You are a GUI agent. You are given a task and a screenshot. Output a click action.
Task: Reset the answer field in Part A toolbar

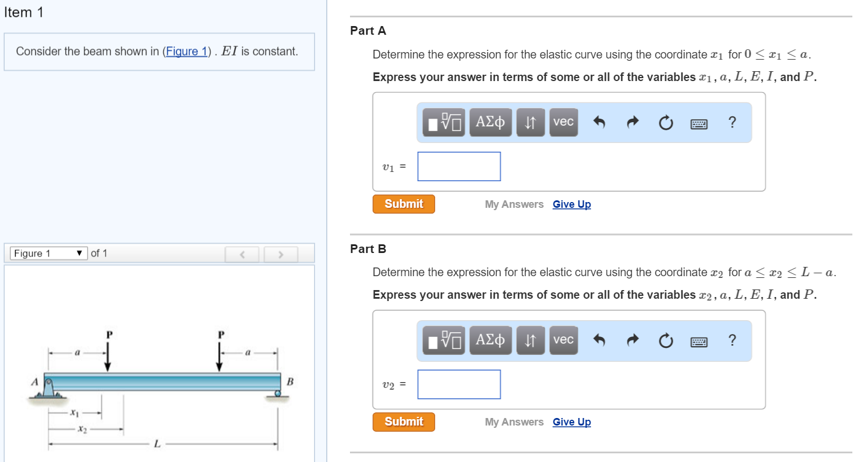(665, 122)
